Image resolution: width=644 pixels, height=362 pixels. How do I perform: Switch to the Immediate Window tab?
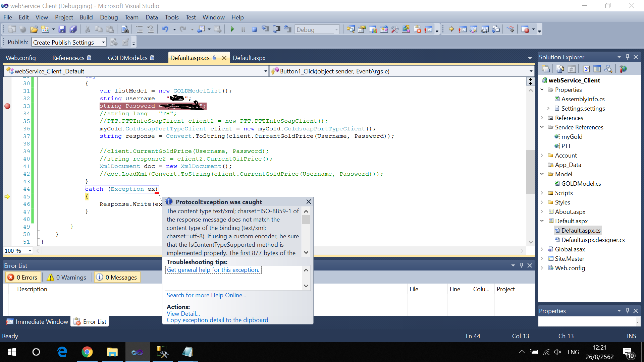(x=37, y=321)
